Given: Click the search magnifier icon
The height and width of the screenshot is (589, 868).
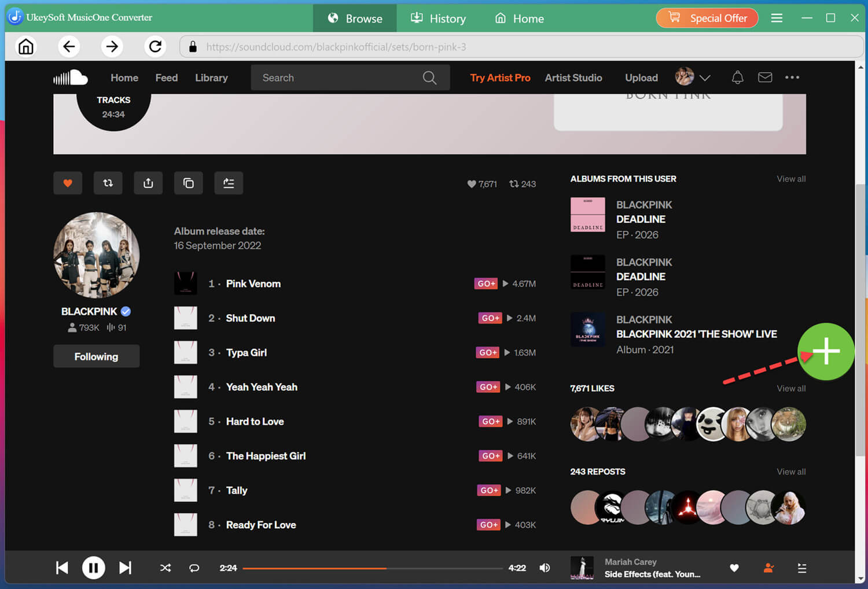Looking at the screenshot, I should pos(429,78).
